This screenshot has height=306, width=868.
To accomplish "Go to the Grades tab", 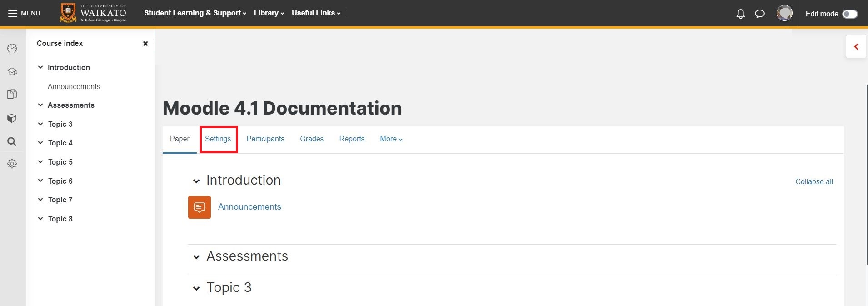I will (312, 139).
